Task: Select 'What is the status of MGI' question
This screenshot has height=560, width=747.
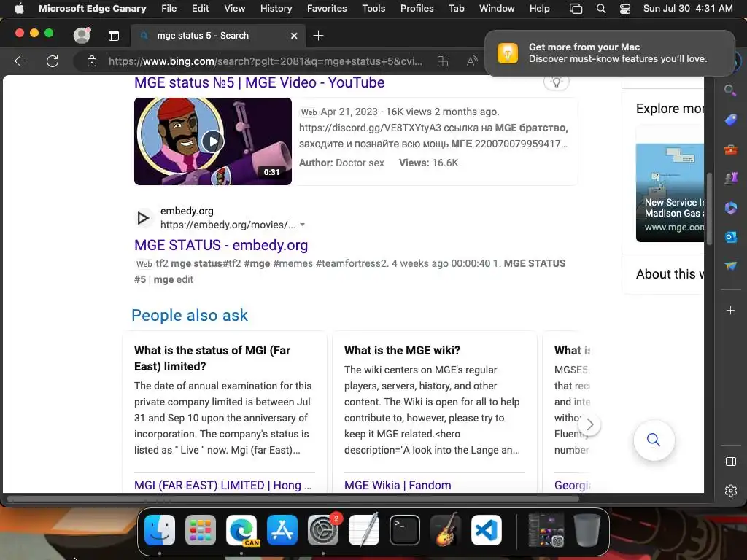Action: point(212,358)
